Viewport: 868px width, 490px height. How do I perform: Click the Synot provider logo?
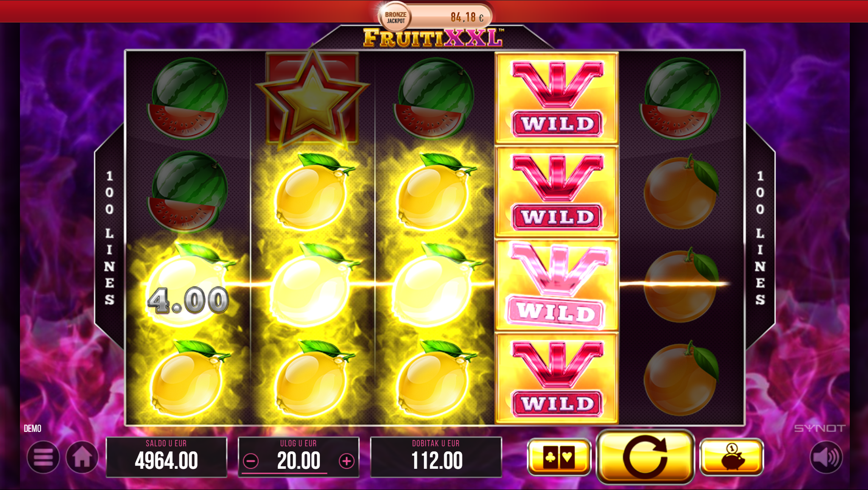pos(820,428)
